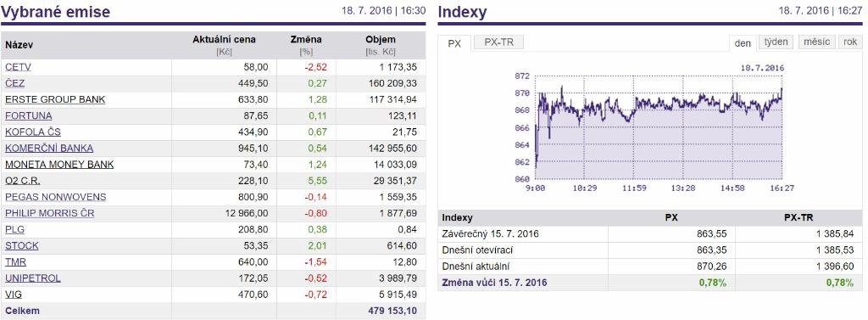Open PEGAS NONWOVENS details
The width and height of the screenshot is (868, 320).
click(x=56, y=197)
